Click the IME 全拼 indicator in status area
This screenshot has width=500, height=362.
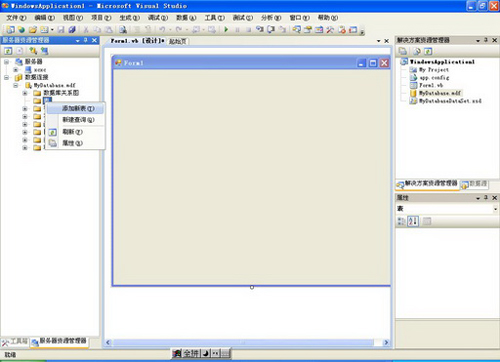pos(191,354)
